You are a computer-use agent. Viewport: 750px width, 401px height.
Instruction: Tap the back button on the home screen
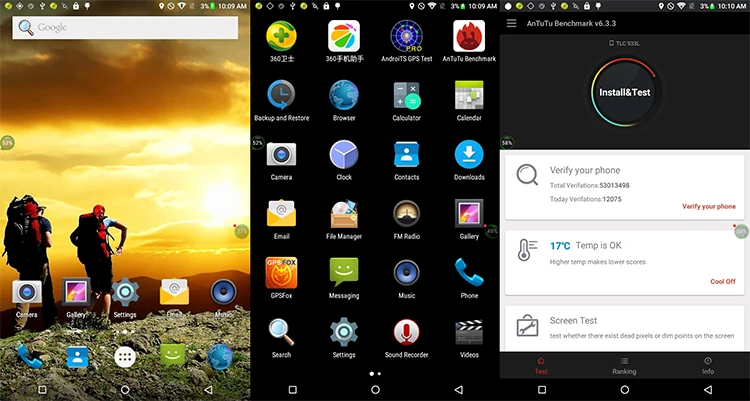(x=208, y=390)
